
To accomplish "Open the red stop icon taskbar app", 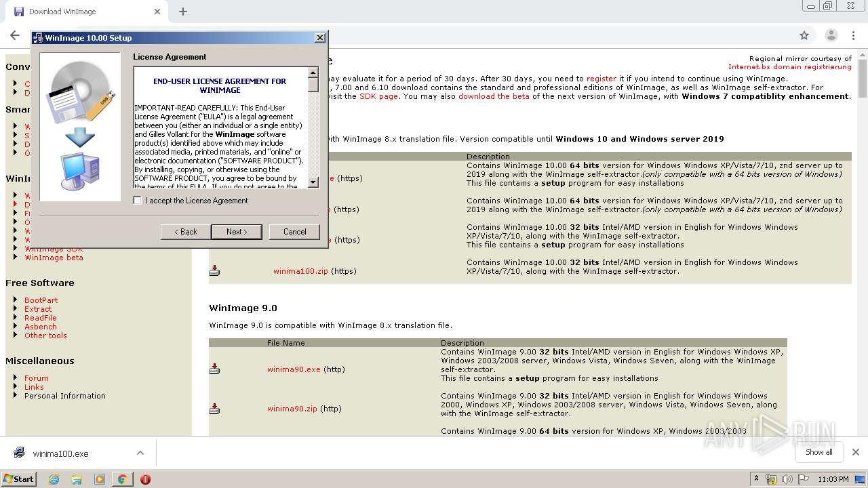I will pos(145,479).
